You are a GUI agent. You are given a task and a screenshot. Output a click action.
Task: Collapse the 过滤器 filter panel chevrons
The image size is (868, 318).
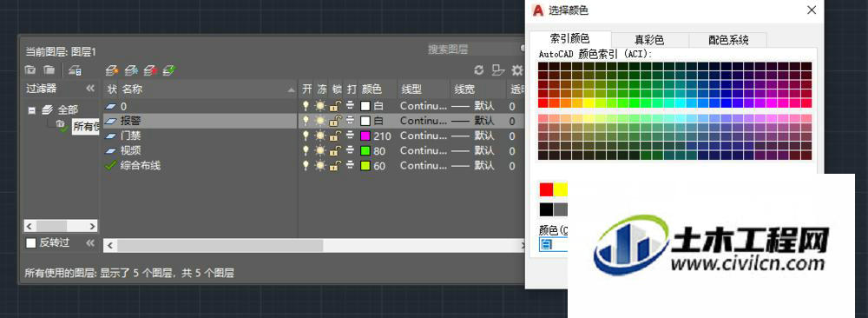coord(90,89)
